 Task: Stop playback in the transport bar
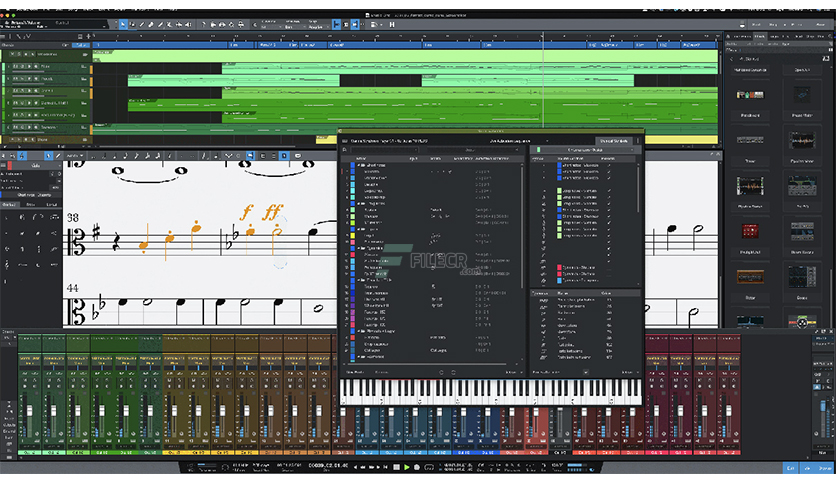coord(396,467)
